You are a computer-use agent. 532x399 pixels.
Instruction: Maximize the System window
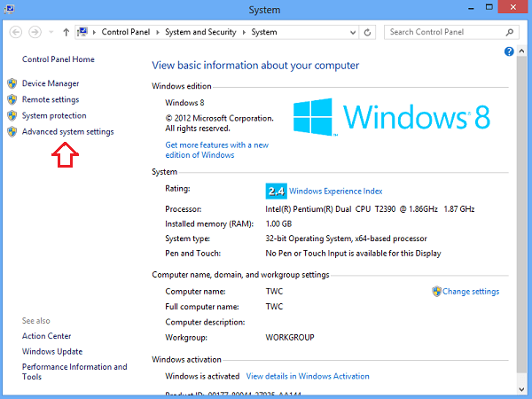[x=489, y=7]
